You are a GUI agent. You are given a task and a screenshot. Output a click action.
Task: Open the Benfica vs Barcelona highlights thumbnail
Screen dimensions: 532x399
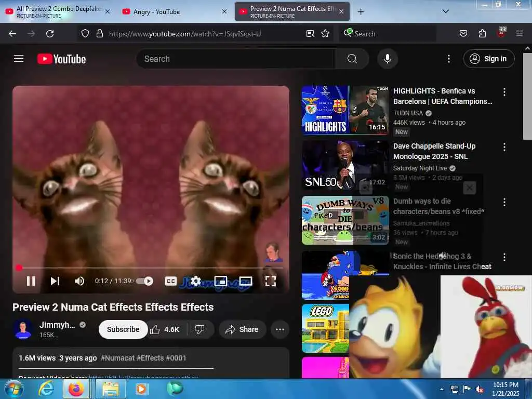point(345,110)
